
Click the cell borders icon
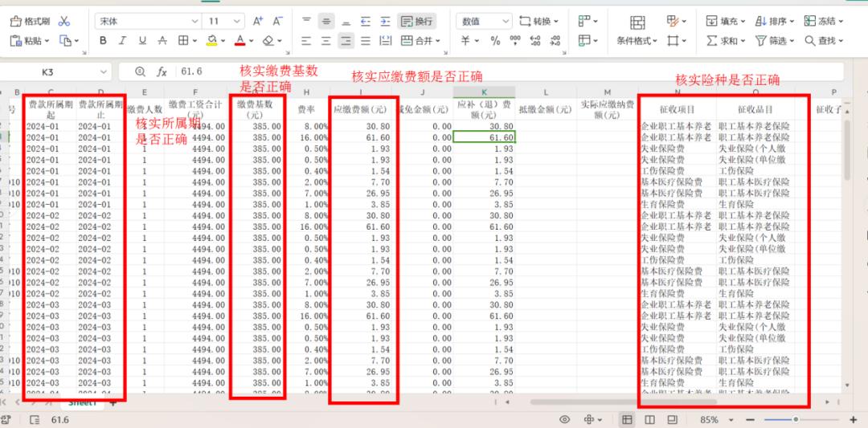(183, 40)
